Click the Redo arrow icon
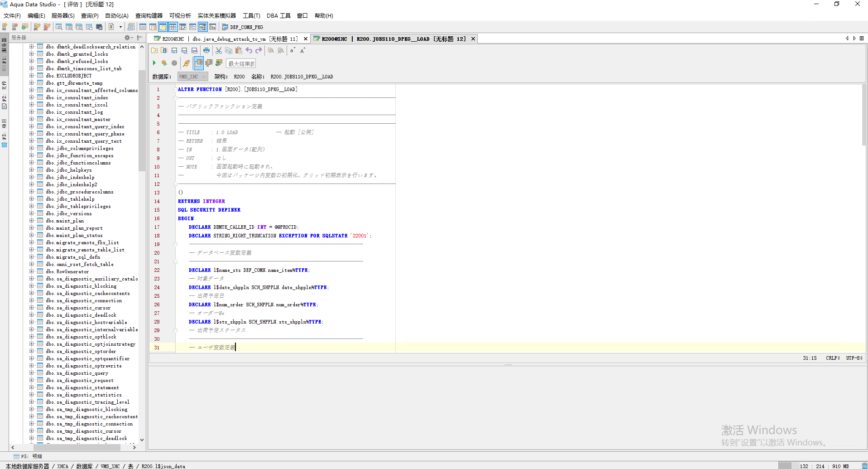The width and height of the screenshot is (868, 469). coord(259,50)
